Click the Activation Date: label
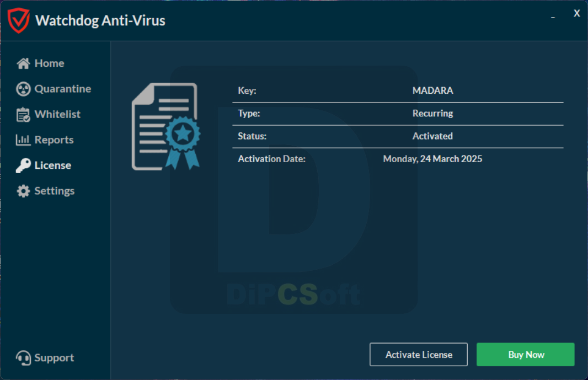The width and height of the screenshot is (588, 380). (x=272, y=159)
